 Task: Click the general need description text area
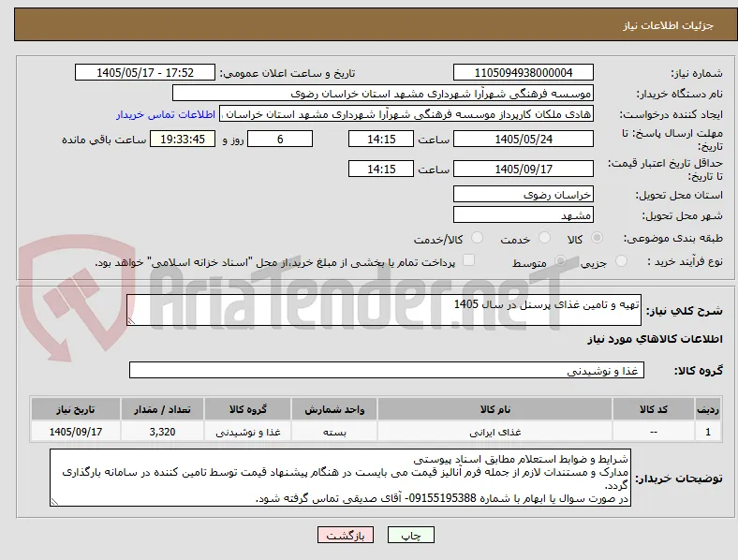(x=384, y=310)
